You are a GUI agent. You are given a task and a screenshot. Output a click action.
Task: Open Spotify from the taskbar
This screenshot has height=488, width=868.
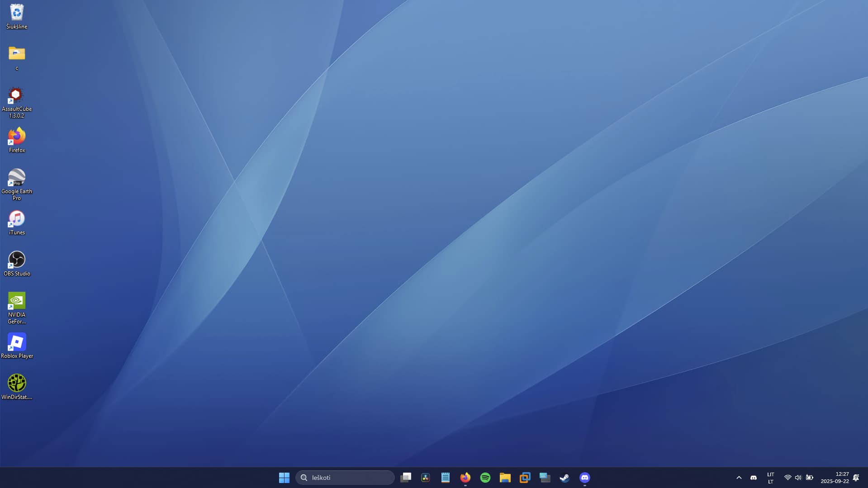[x=485, y=478]
